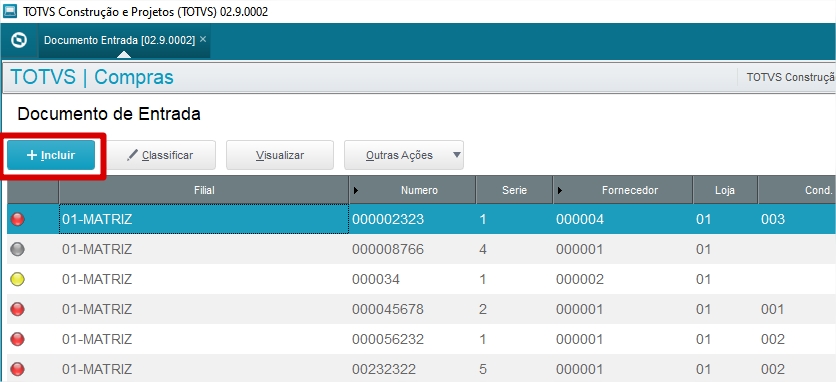Click red status icon of document 000056232
836x382 pixels.
coord(18,339)
